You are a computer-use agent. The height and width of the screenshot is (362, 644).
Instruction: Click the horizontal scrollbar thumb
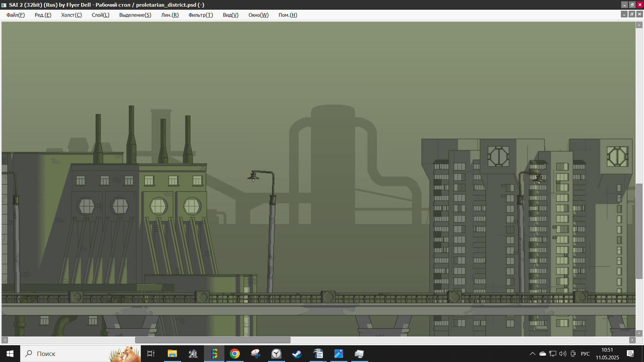click(x=213, y=340)
